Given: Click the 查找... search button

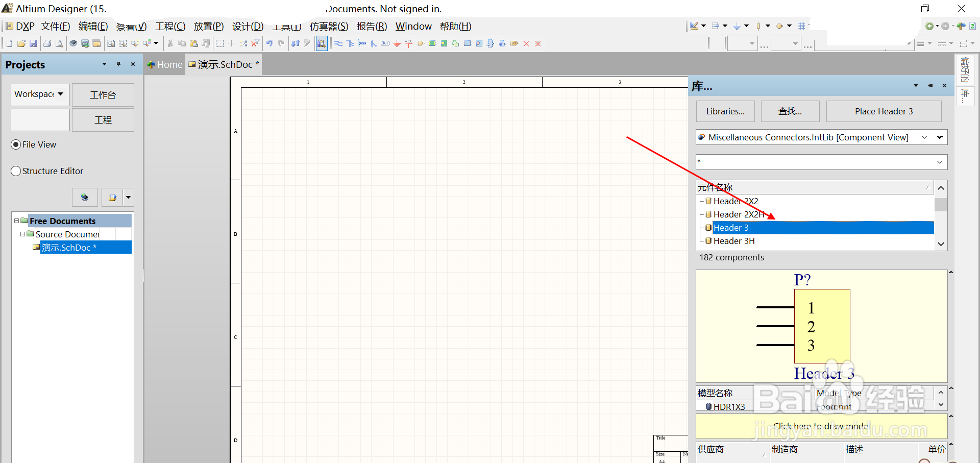Looking at the screenshot, I should (790, 111).
